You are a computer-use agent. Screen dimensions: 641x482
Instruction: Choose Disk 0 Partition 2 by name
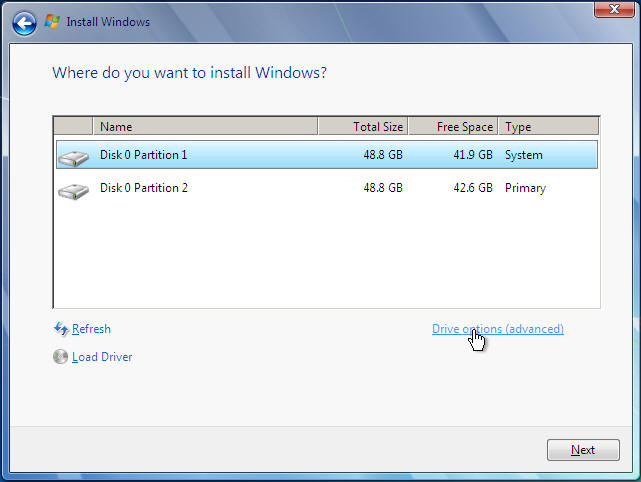point(143,187)
